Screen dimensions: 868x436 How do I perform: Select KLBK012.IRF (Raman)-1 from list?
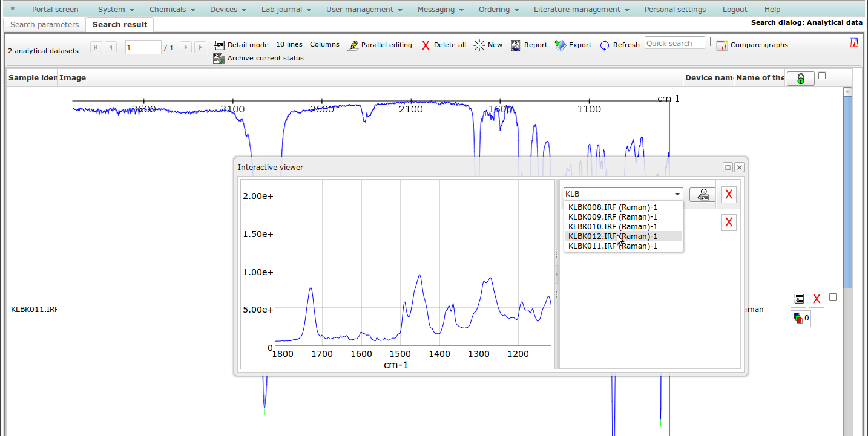coord(613,236)
